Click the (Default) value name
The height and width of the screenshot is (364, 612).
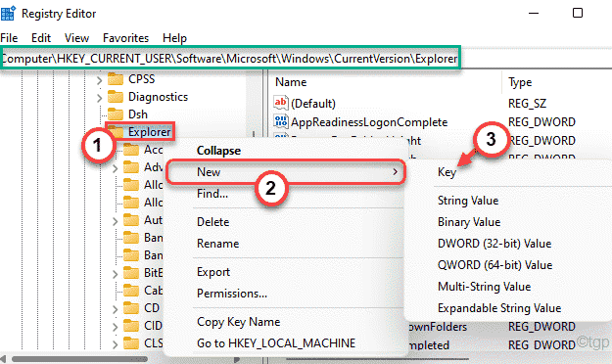313,104
